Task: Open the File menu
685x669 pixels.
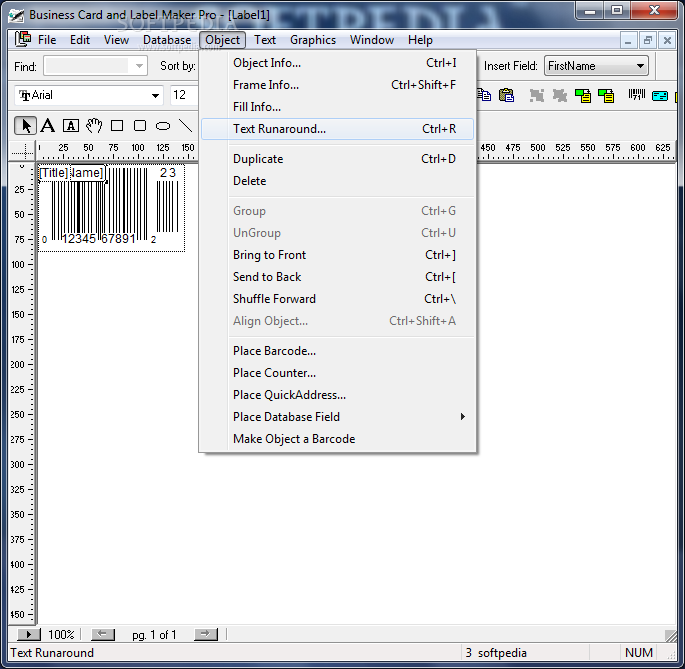Action: coord(47,40)
